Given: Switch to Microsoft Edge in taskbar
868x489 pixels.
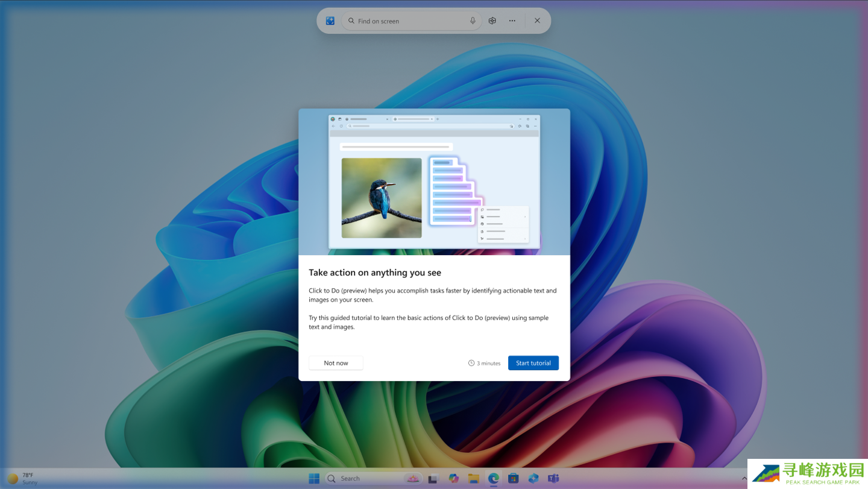Looking at the screenshot, I should click(494, 478).
